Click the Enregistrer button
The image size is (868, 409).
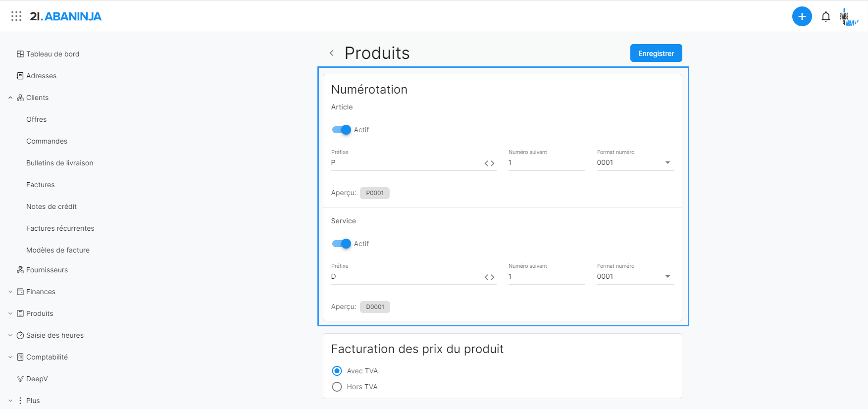[x=656, y=53]
